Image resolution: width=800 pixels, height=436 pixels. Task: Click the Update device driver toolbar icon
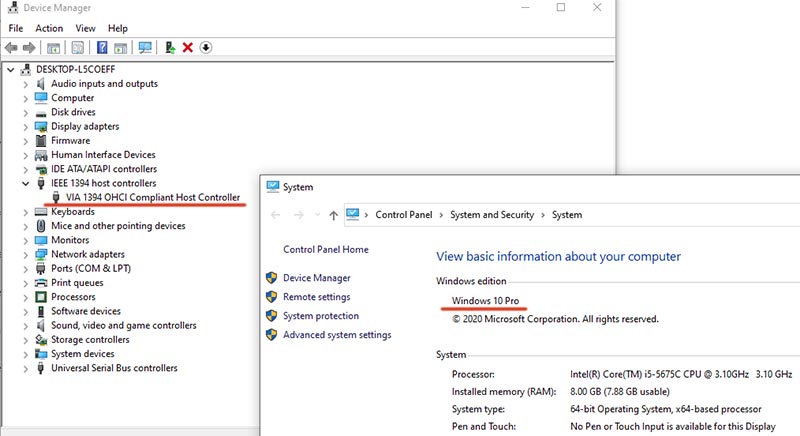pyautogui.click(x=170, y=48)
